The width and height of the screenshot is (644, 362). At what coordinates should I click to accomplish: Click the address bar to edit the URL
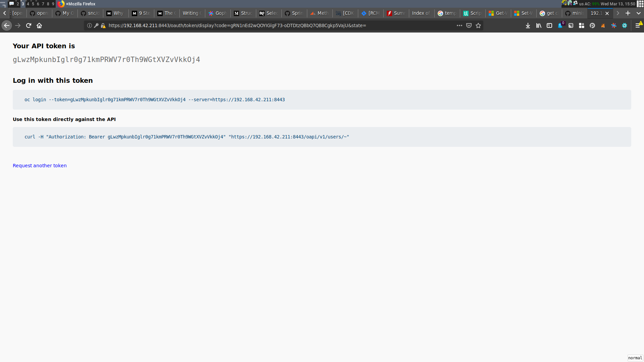268,25
